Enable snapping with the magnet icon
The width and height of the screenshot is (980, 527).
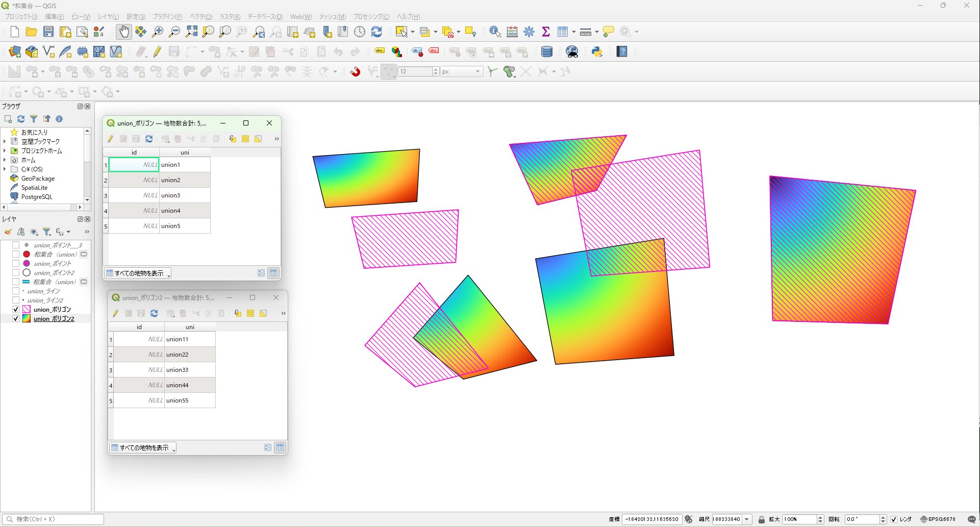click(355, 71)
